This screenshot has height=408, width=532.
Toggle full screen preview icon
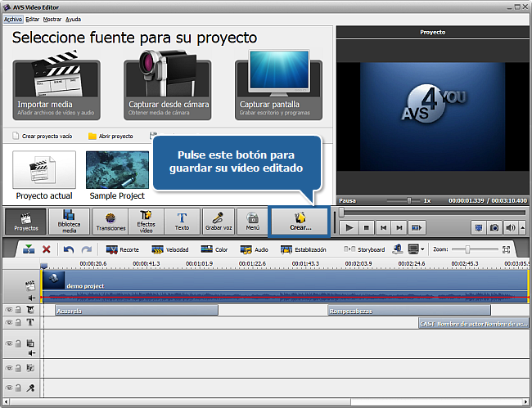pyautogui.click(x=479, y=228)
